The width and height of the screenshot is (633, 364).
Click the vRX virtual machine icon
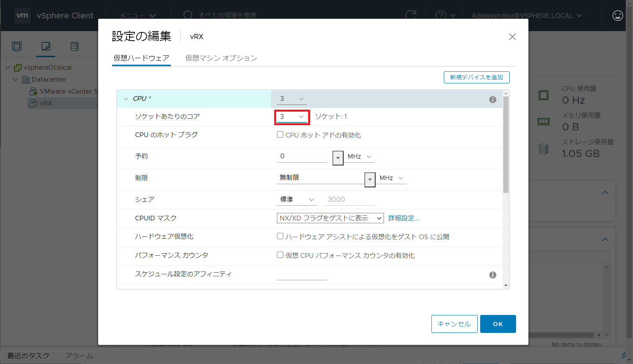click(34, 103)
